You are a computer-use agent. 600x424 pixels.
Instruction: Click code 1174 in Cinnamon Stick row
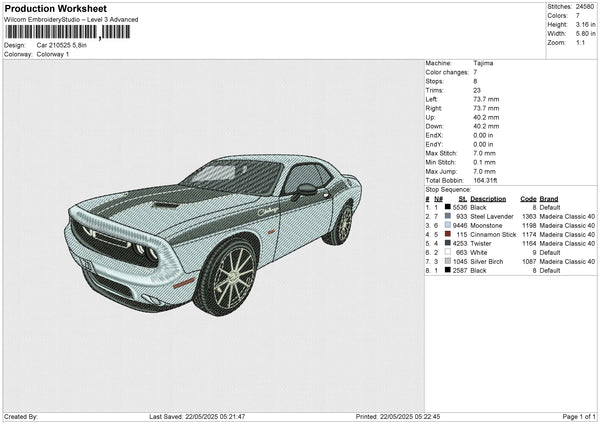529,234
